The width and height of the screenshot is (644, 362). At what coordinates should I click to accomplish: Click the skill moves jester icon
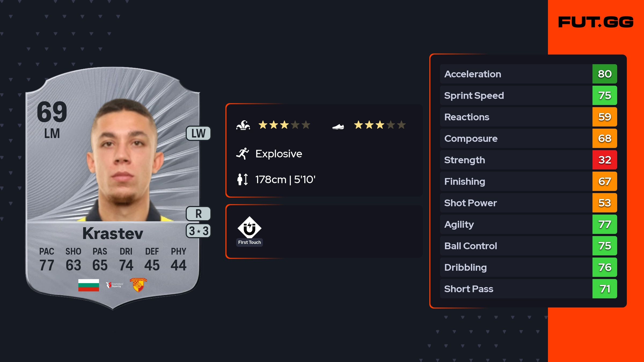[x=243, y=125]
